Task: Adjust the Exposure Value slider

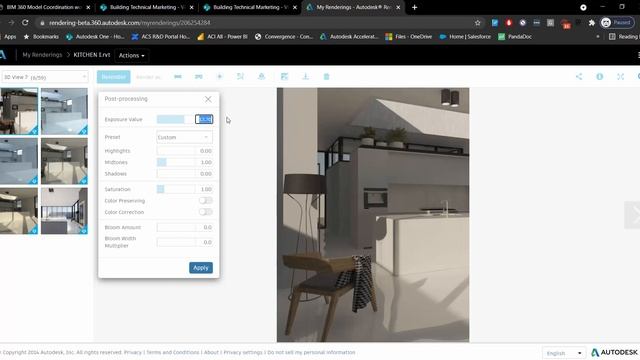Action: pyautogui.click(x=175, y=119)
